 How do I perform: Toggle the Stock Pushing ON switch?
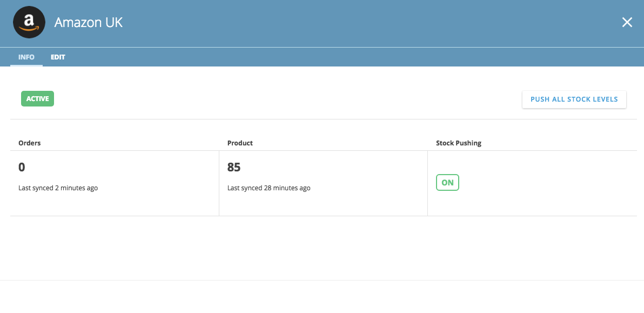(447, 183)
